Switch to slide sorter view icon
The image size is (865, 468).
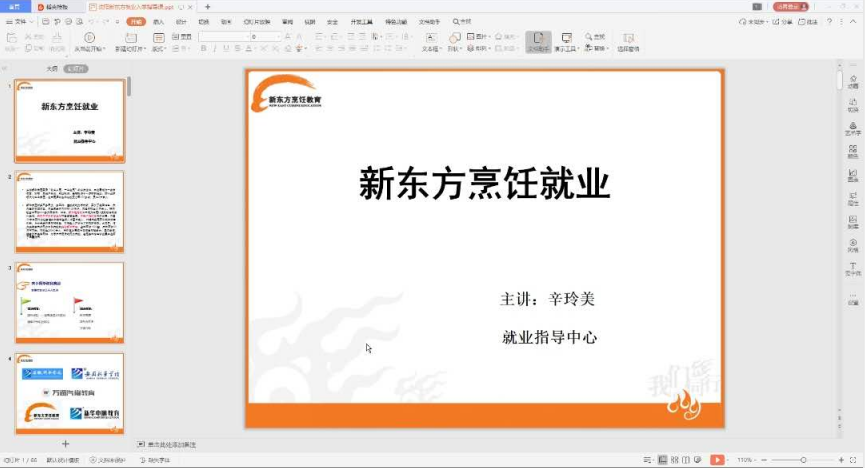(674, 460)
